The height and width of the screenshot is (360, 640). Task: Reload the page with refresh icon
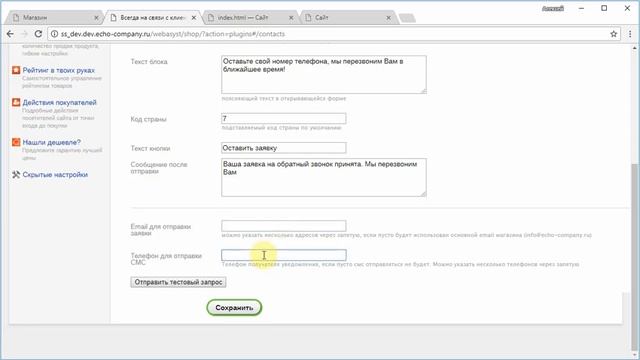pos(38,34)
